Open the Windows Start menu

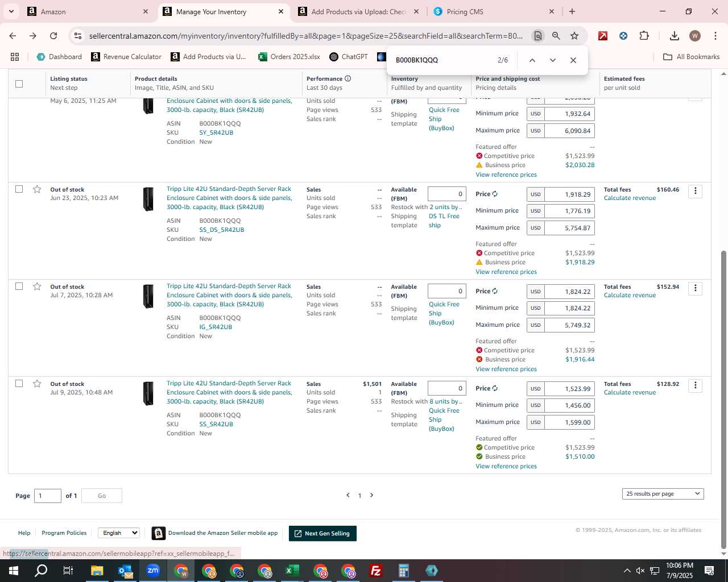[x=14, y=571]
